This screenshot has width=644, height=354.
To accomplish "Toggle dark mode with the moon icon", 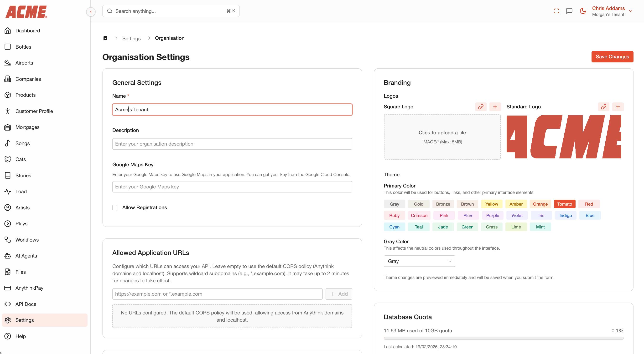I will [x=582, y=11].
